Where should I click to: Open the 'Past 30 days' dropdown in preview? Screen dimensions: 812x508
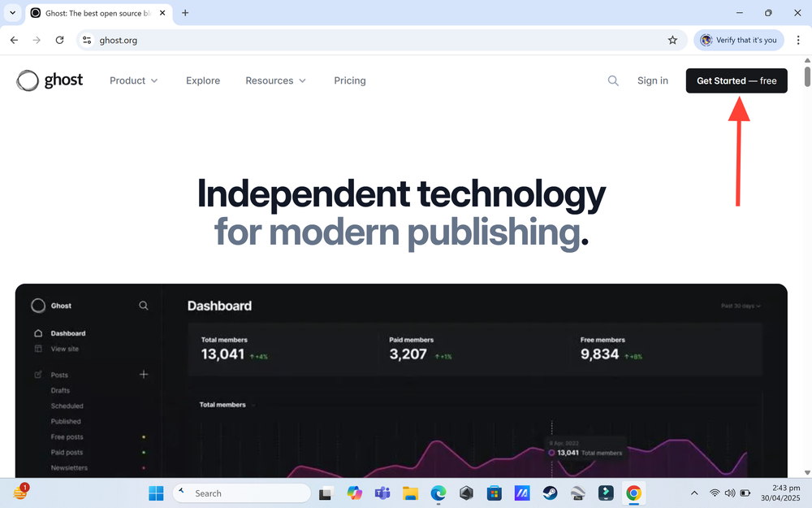[741, 306]
